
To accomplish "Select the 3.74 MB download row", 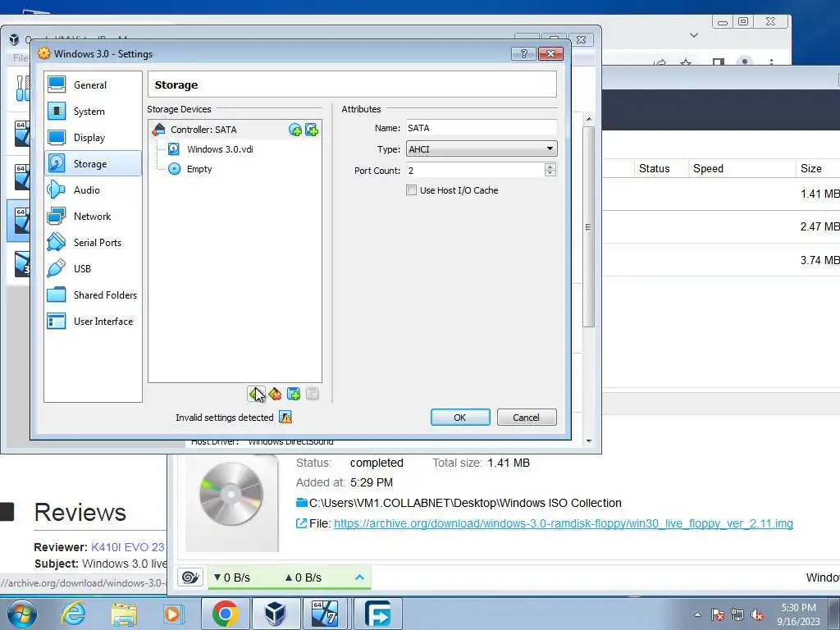I will point(721,260).
